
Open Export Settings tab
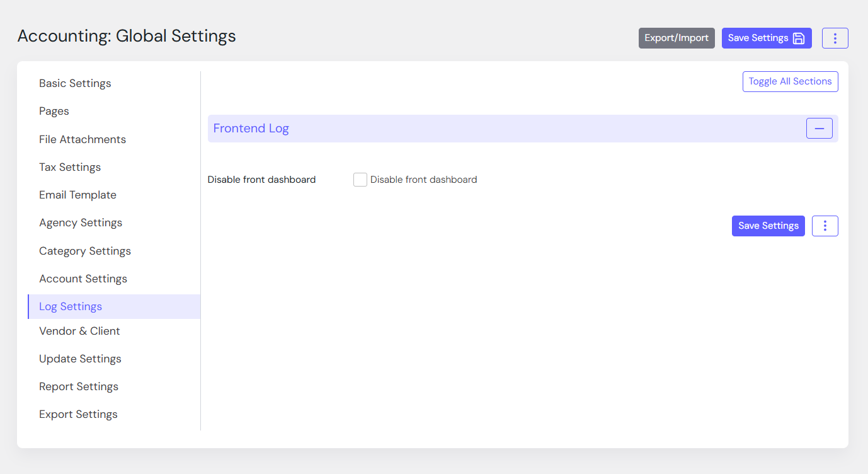(78, 414)
